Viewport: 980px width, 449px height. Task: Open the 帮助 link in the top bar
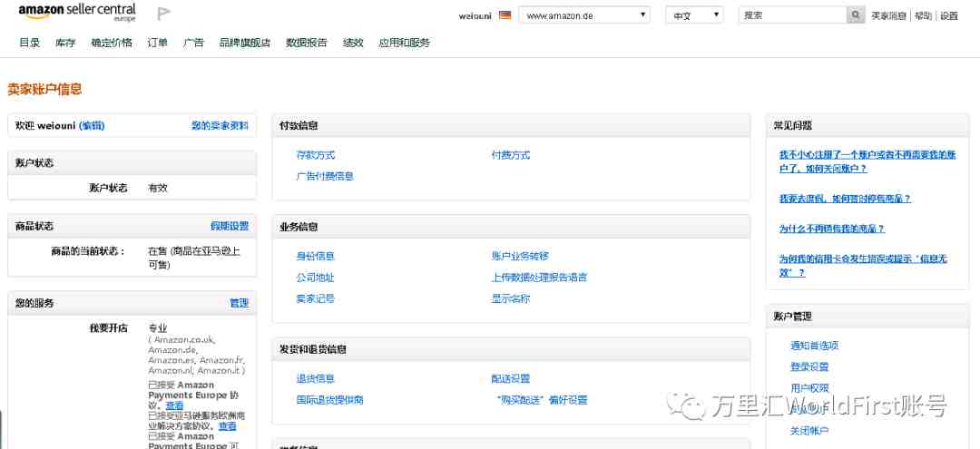[923, 15]
